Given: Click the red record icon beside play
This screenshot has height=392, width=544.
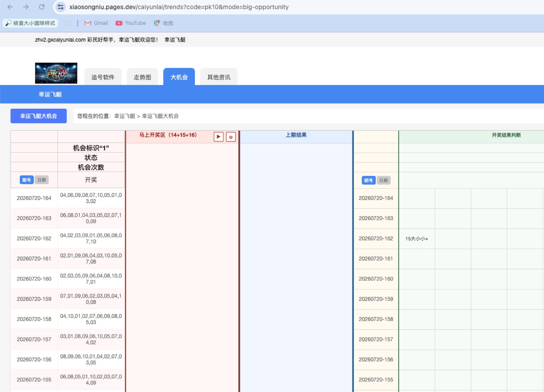Looking at the screenshot, I should 231,137.
